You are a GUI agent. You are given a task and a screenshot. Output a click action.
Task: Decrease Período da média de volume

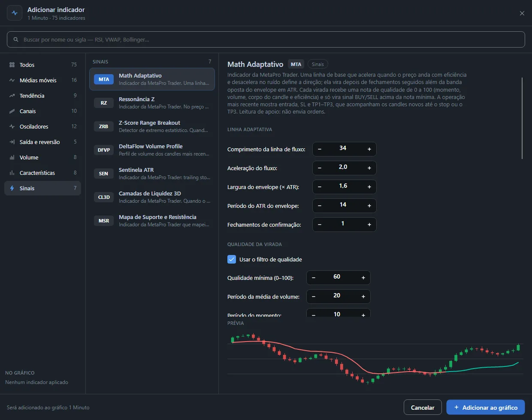pyautogui.click(x=314, y=297)
